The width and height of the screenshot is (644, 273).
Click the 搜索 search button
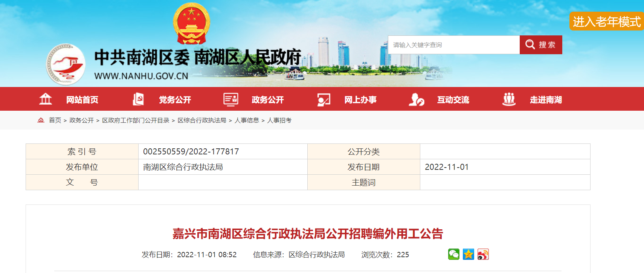pos(541,45)
